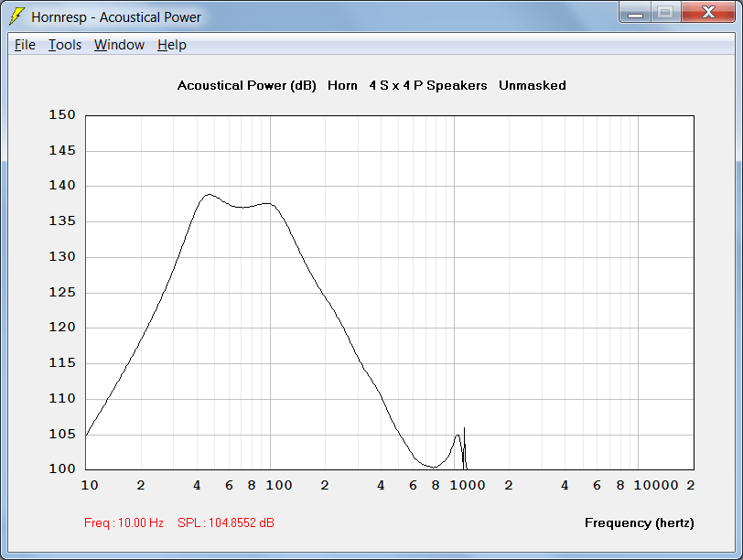Click the red frequency cursor line
743x560 pixels.
point(86,292)
